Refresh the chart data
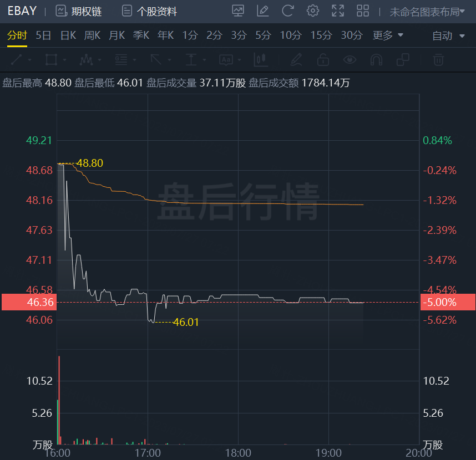 [287, 11]
